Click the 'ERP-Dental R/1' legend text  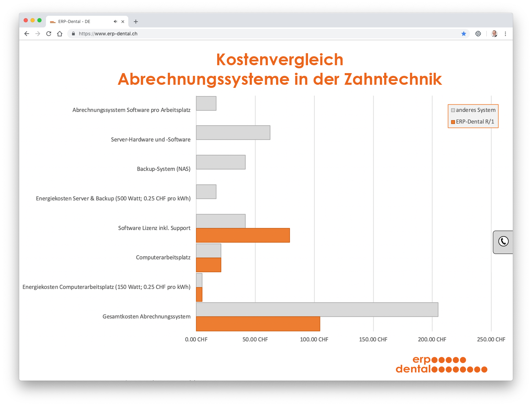pos(475,122)
